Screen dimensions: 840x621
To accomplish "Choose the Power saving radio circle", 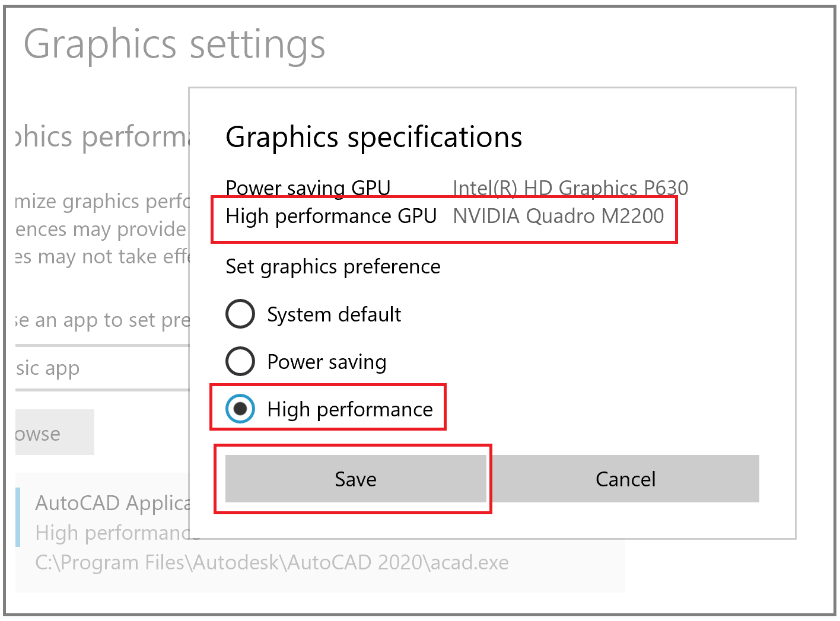I will (x=240, y=361).
